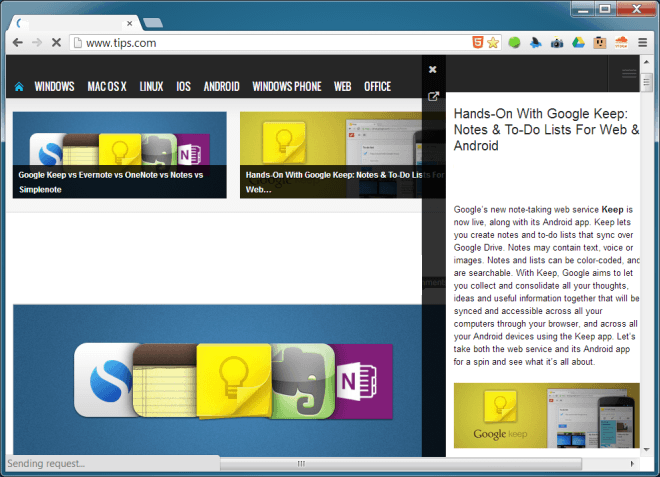The height and width of the screenshot is (477, 660).
Task: Minimize the browser window
Action: click(583, 9)
